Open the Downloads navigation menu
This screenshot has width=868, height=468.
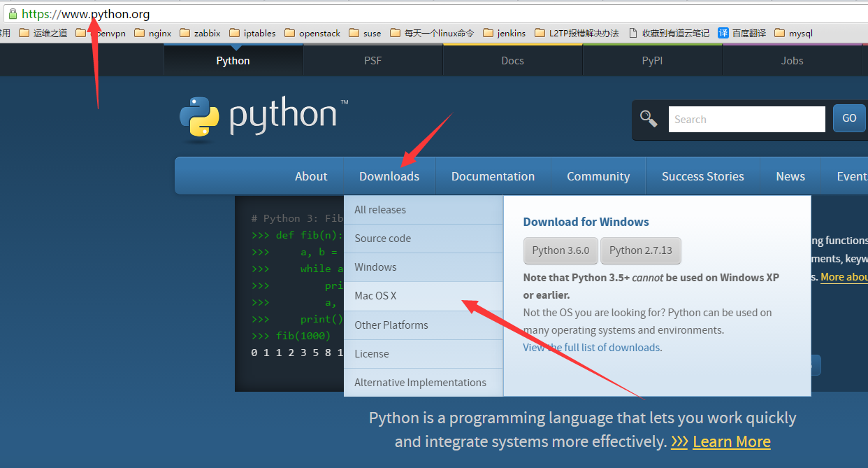[x=389, y=176]
